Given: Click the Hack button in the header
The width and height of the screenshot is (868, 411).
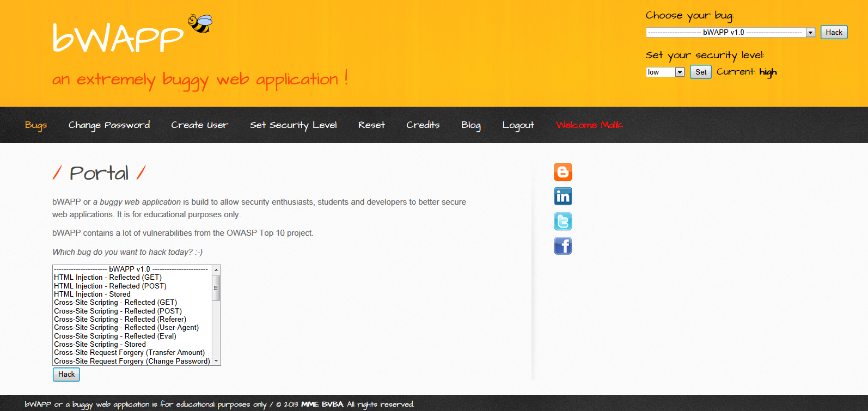Looking at the screenshot, I should pyautogui.click(x=834, y=33).
